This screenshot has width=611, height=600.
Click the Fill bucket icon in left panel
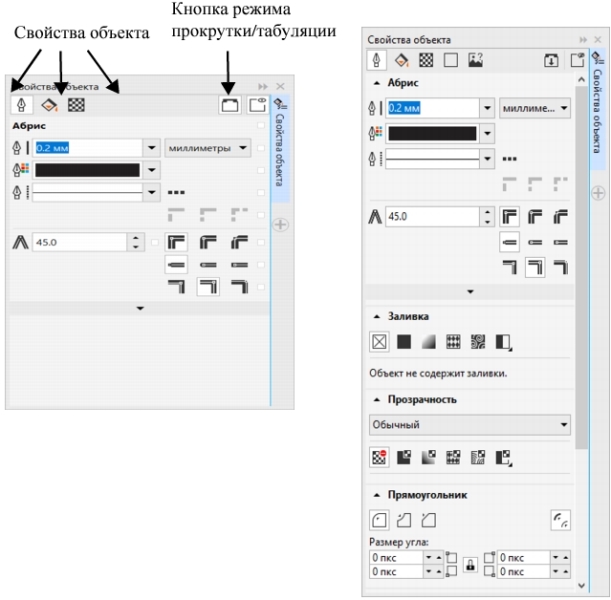click(x=50, y=102)
